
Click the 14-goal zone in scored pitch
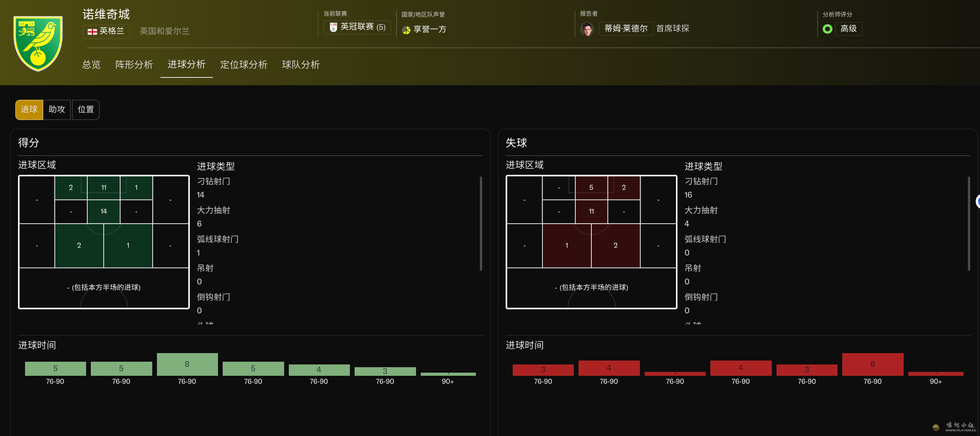[x=103, y=212]
